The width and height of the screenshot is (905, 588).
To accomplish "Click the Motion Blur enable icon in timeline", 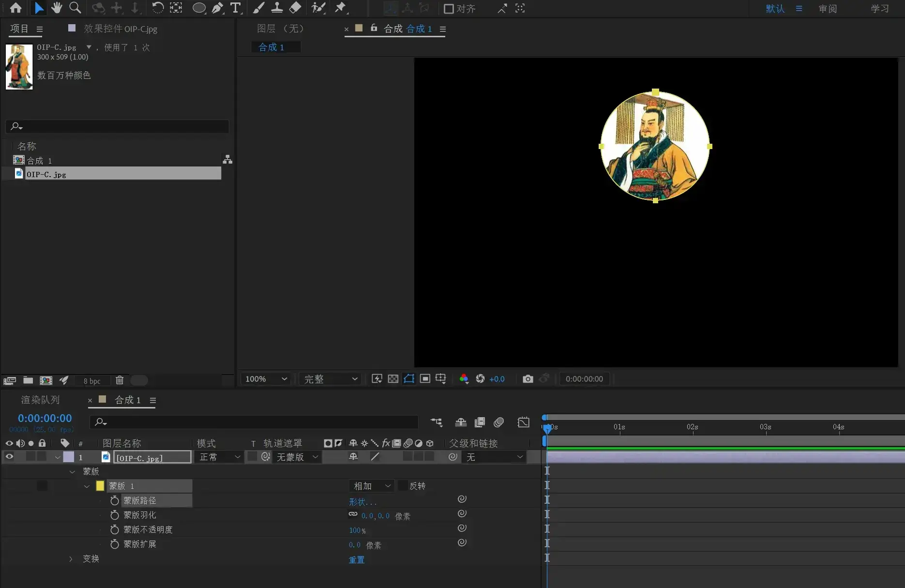I will tap(499, 422).
